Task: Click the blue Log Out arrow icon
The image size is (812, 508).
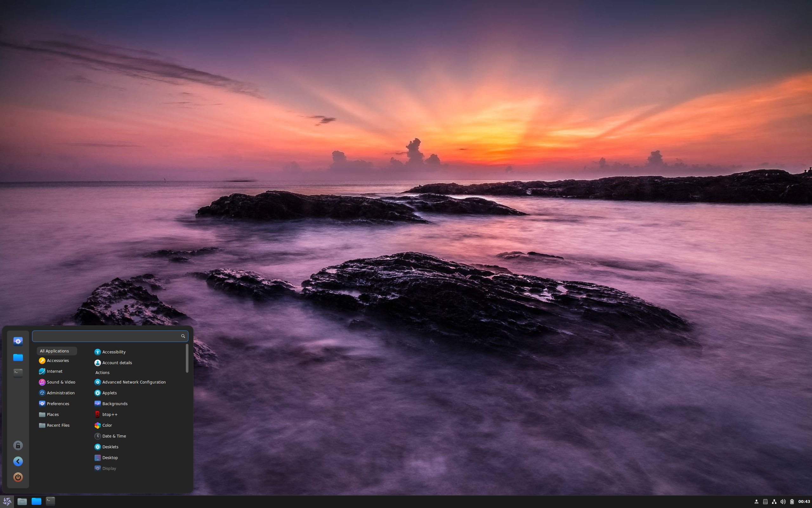Action: click(x=18, y=461)
